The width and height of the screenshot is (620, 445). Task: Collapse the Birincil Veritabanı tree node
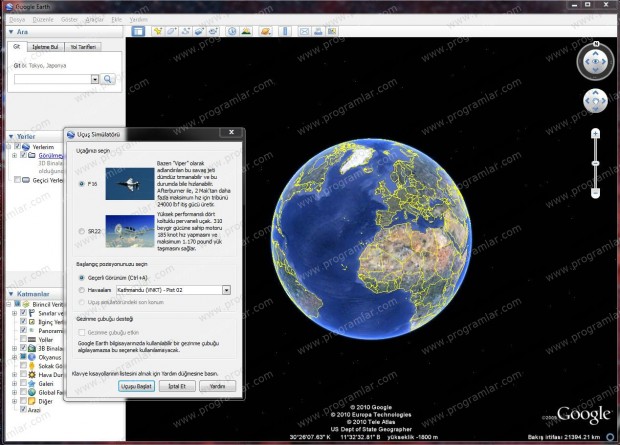(9, 304)
